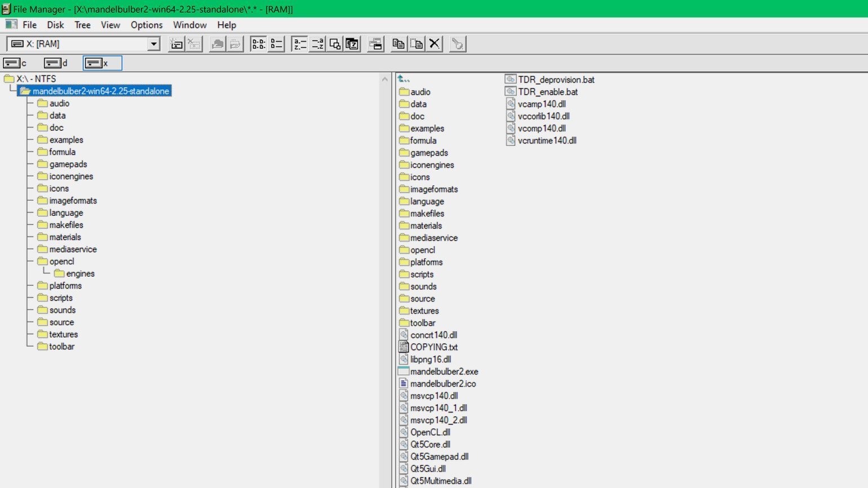Image resolution: width=868 pixels, height=488 pixels.
Task: Select COPYING.txt in the file list
Action: (x=428, y=347)
